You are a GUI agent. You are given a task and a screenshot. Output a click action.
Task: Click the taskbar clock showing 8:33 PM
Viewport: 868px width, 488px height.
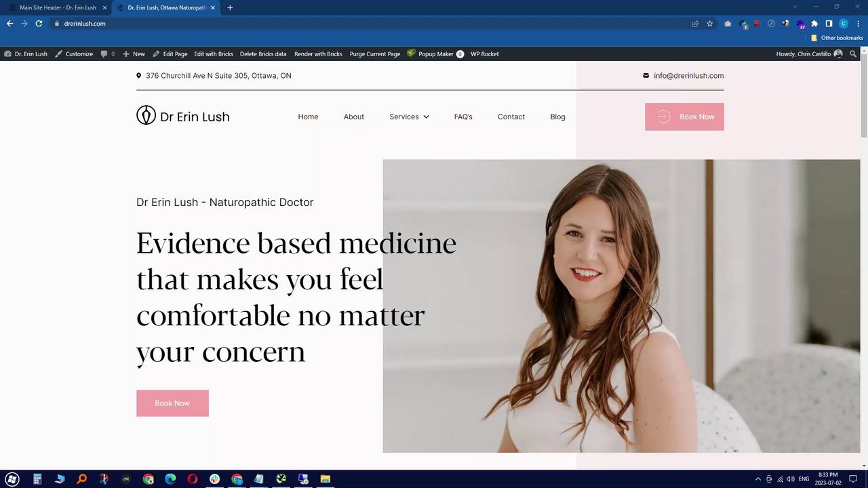pyautogui.click(x=828, y=479)
